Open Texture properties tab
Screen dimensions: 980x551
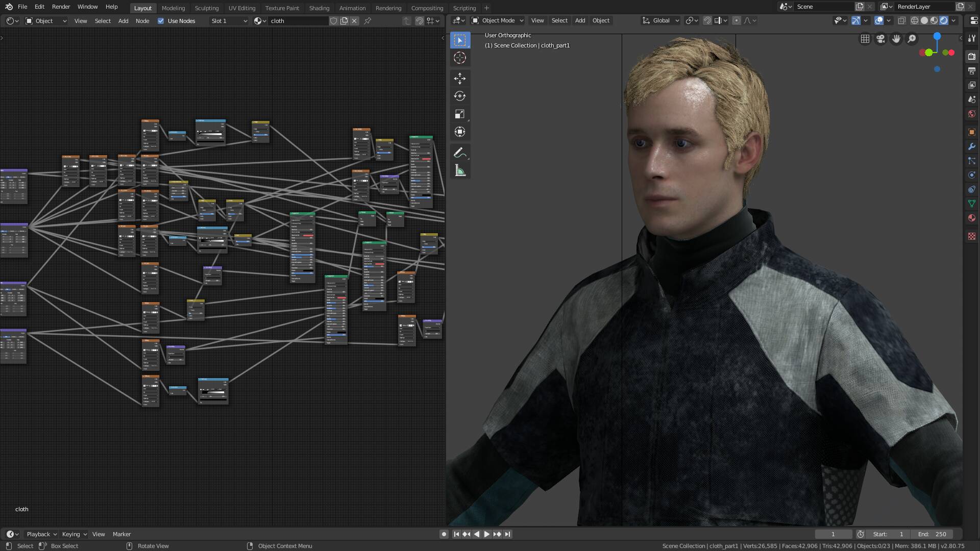[972, 236]
